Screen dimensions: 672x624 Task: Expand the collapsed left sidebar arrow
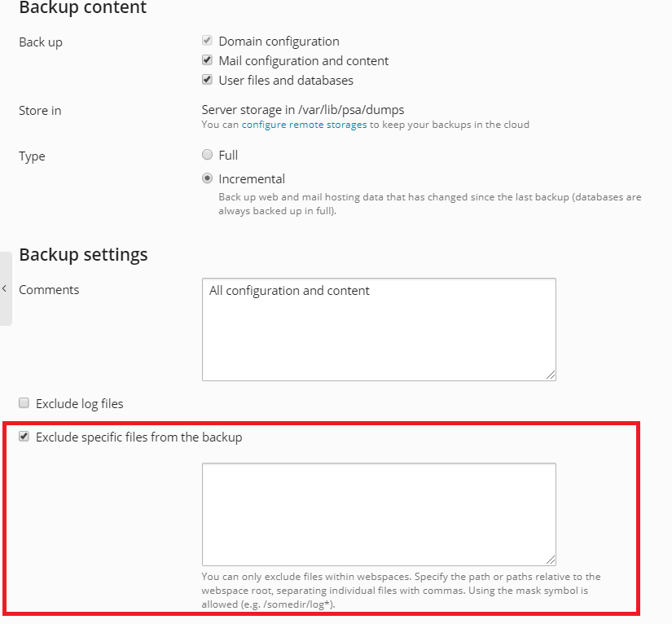[x=5, y=288]
